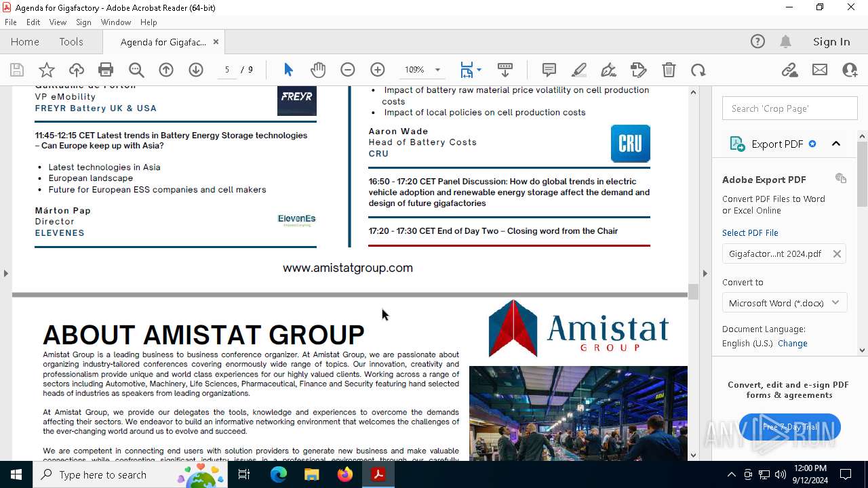Launch Firefox from taskbar
The width and height of the screenshot is (868, 488).
[345, 474]
